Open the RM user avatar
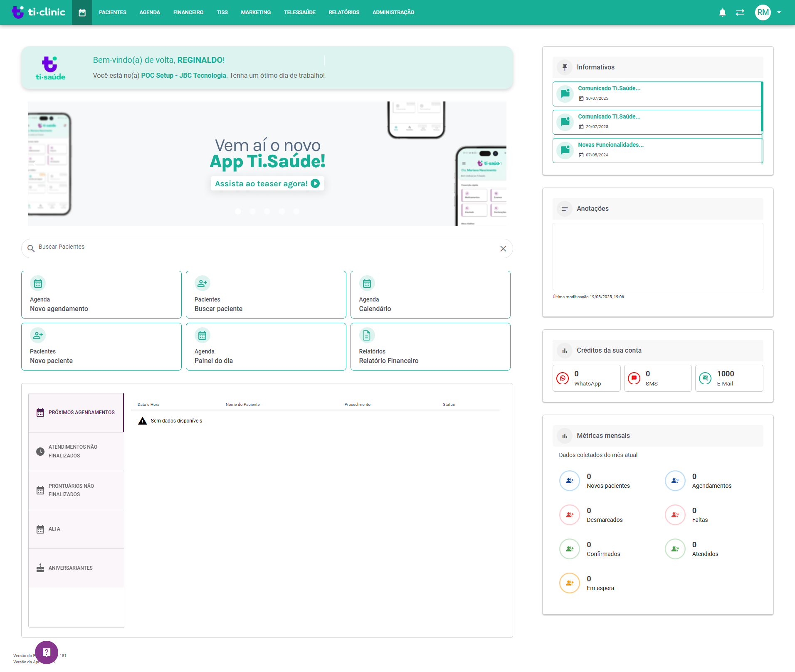 763,12
